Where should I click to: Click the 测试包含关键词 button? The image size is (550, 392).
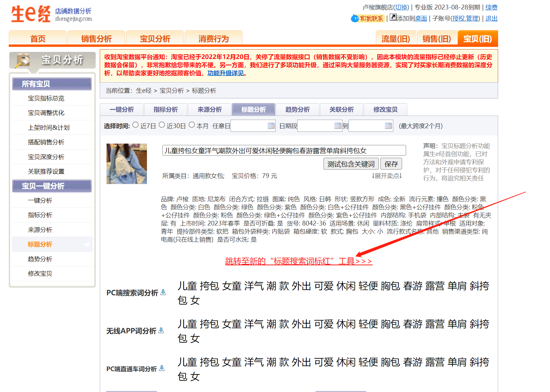pos(351,164)
